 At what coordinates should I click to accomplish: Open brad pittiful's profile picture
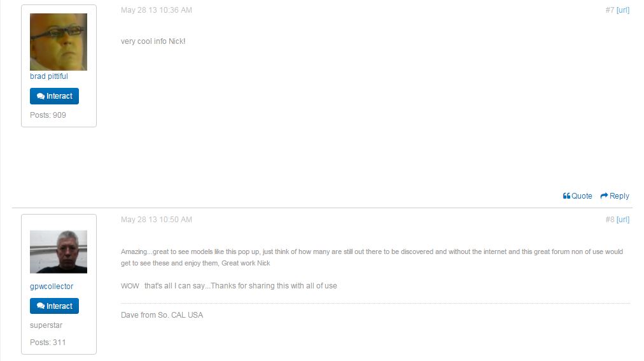click(59, 42)
